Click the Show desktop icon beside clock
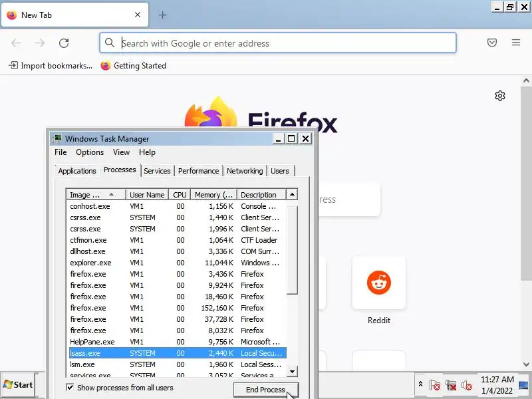Image resolution: width=532 pixels, height=399 pixels. (524, 385)
